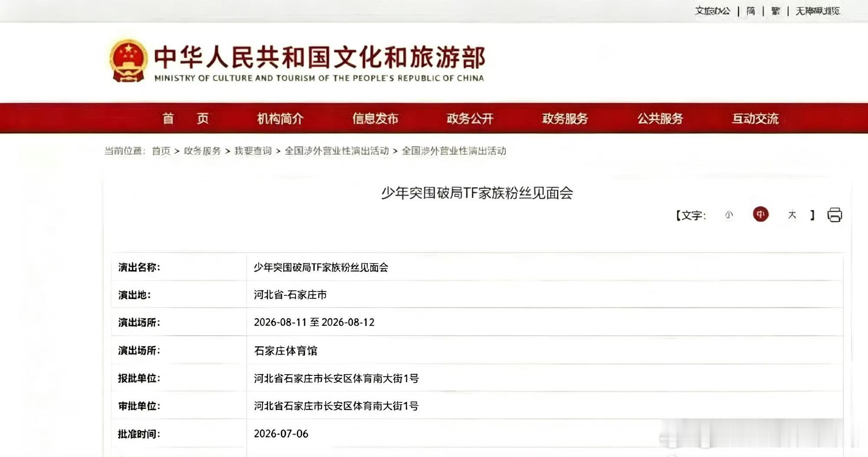Screen dimensions: 868x457
Task: Click the print page icon
Action: 834,215
